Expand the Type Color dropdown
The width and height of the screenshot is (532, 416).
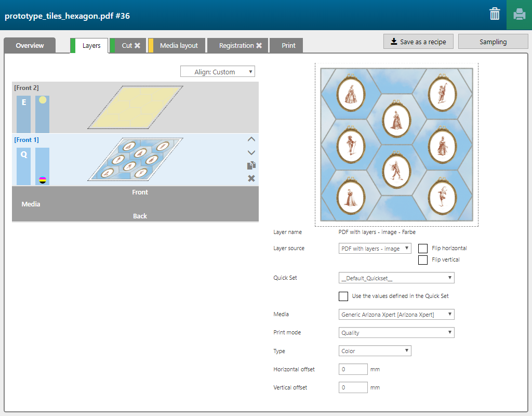click(375, 351)
